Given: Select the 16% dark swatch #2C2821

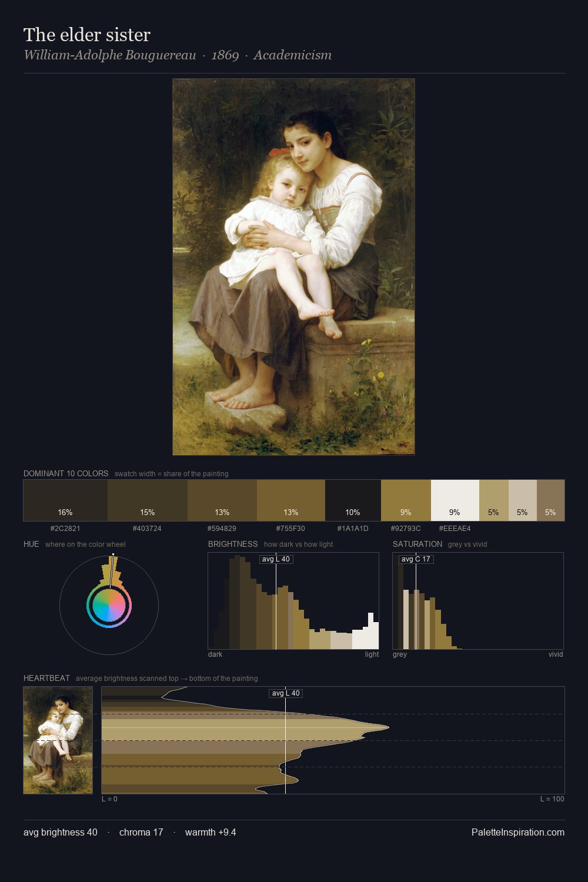Looking at the screenshot, I should [x=65, y=500].
